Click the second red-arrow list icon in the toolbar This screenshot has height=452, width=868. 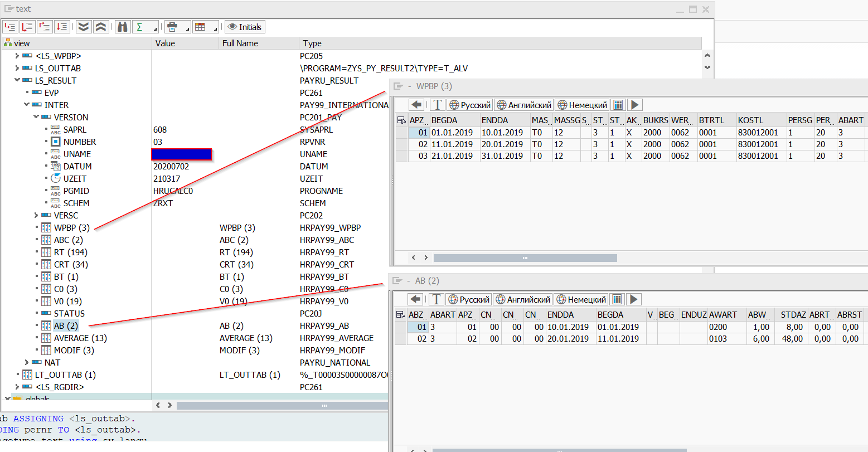27,27
